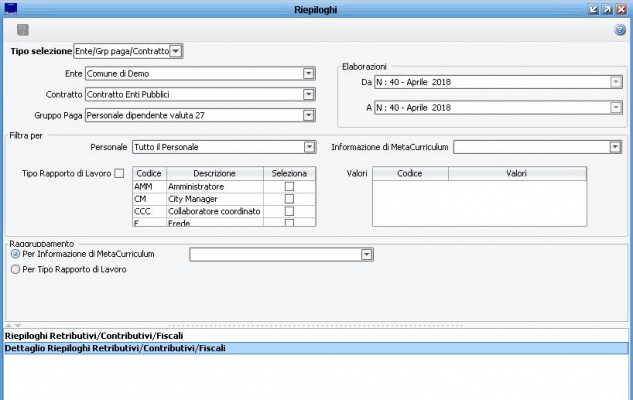The image size is (633, 400).
Task: Expand the Ente combo box arrow
Action: [x=308, y=74]
